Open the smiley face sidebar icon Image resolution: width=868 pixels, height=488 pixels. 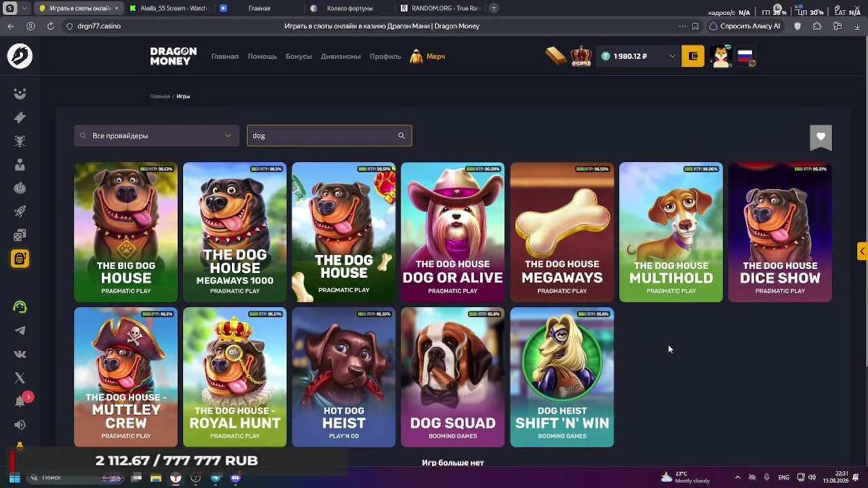(20, 94)
